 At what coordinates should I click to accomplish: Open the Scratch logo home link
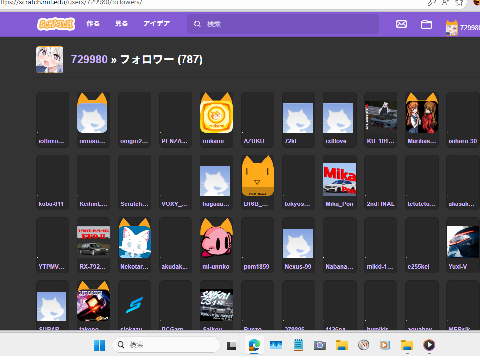click(56, 24)
